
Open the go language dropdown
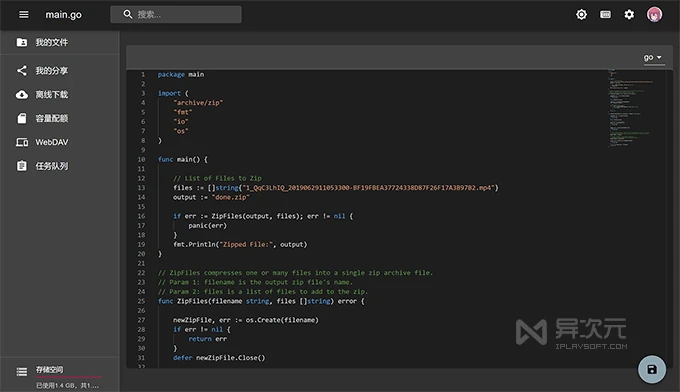click(x=653, y=58)
